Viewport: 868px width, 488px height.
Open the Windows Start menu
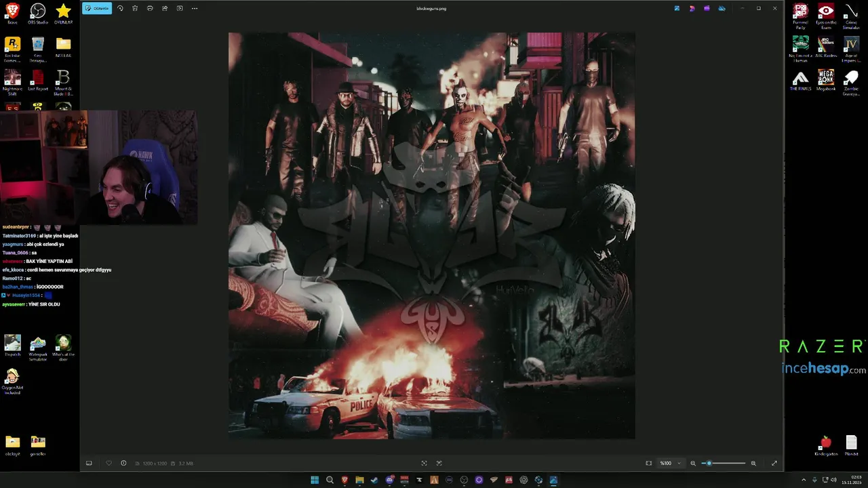pyautogui.click(x=315, y=480)
